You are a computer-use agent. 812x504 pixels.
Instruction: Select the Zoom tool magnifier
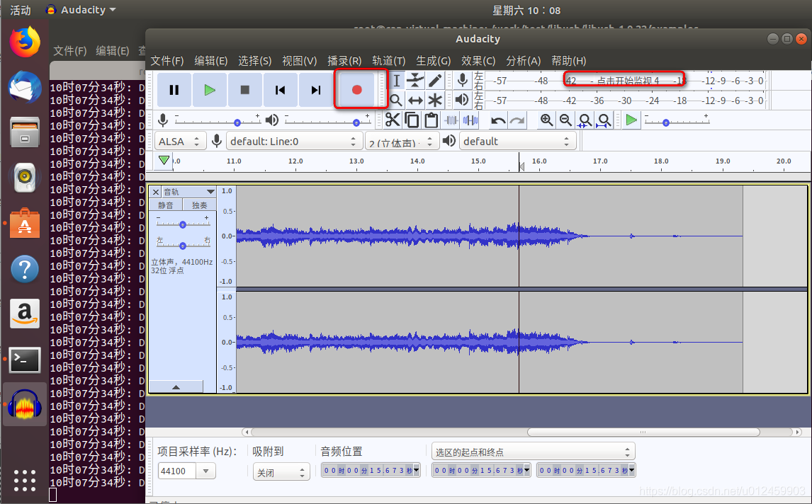[395, 100]
